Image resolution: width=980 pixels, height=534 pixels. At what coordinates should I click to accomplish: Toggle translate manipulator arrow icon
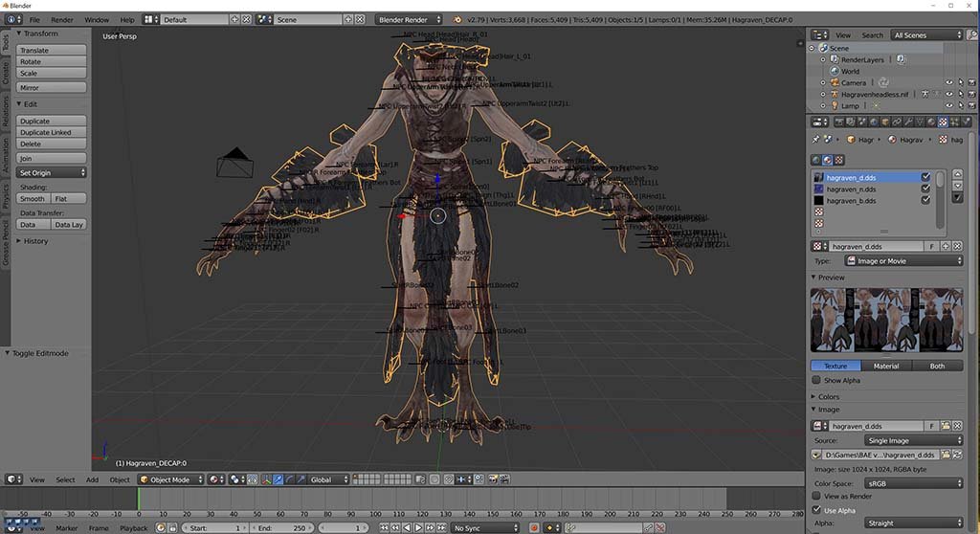278,479
